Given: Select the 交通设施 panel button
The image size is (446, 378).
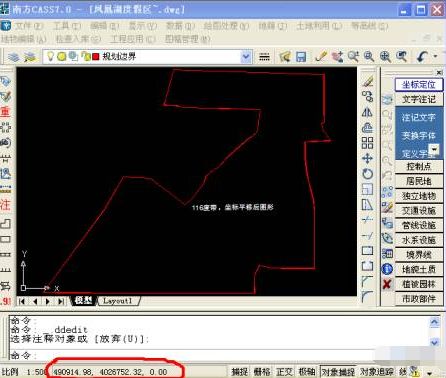Looking at the screenshot, I should pos(419,210).
